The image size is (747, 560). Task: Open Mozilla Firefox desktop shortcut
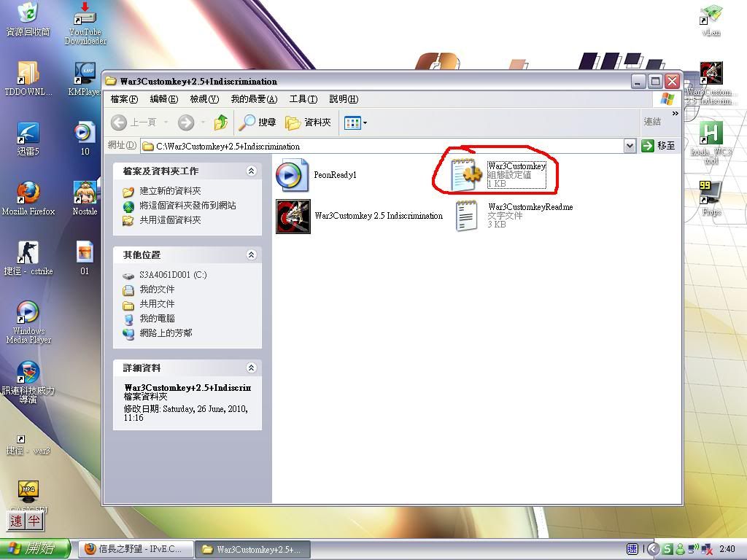pyautogui.click(x=28, y=197)
